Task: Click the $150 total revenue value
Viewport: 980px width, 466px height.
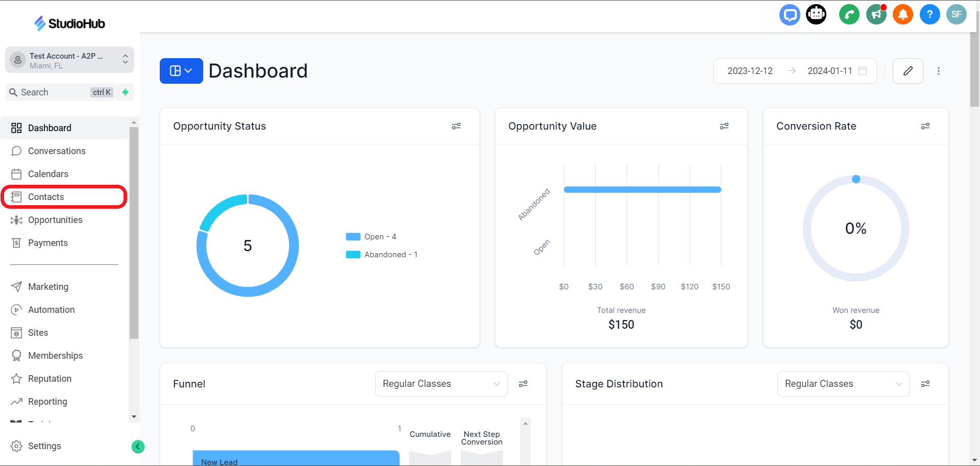Action: [621, 325]
